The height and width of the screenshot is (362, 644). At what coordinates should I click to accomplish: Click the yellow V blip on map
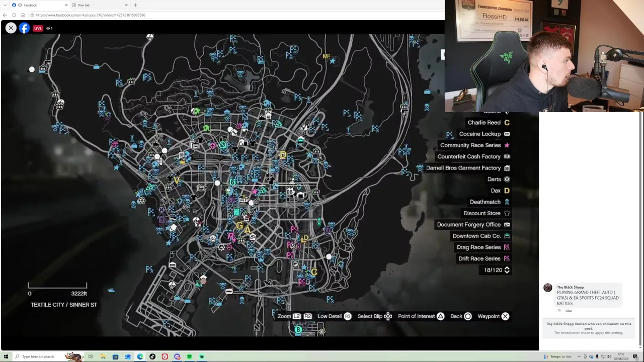(x=177, y=180)
